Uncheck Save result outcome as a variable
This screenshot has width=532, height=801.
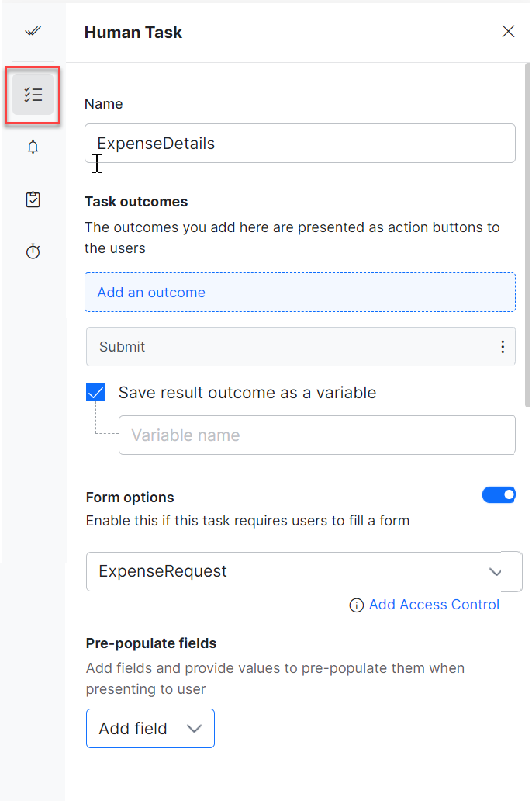click(95, 393)
